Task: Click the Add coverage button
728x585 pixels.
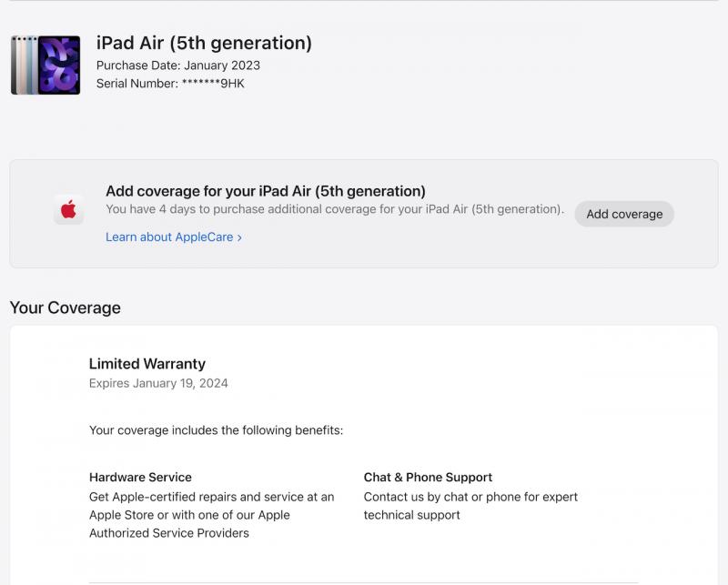Action: pos(624,214)
